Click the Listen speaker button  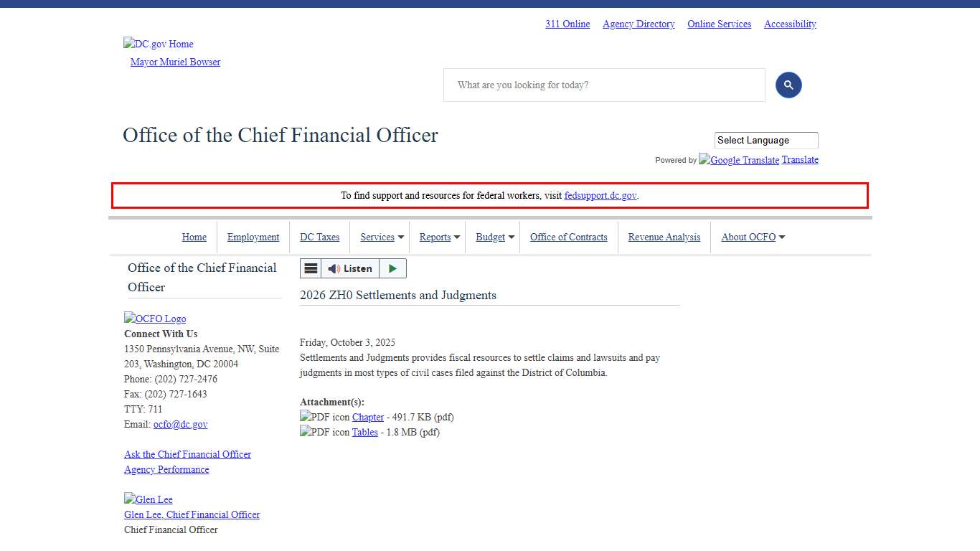click(350, 268)
